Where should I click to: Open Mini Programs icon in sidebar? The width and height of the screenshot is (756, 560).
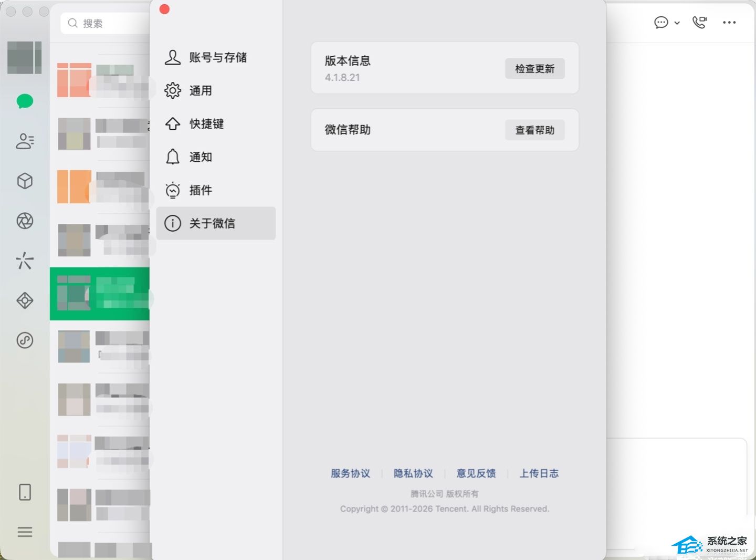25,340
